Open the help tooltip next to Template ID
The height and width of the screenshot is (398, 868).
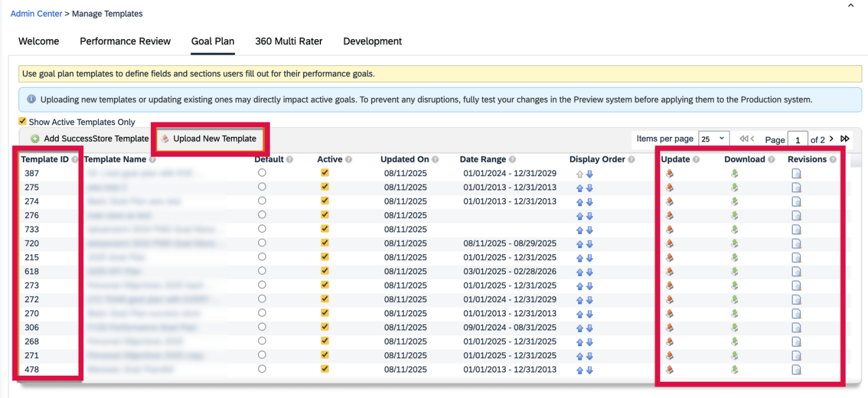click(x=75, y=159)
